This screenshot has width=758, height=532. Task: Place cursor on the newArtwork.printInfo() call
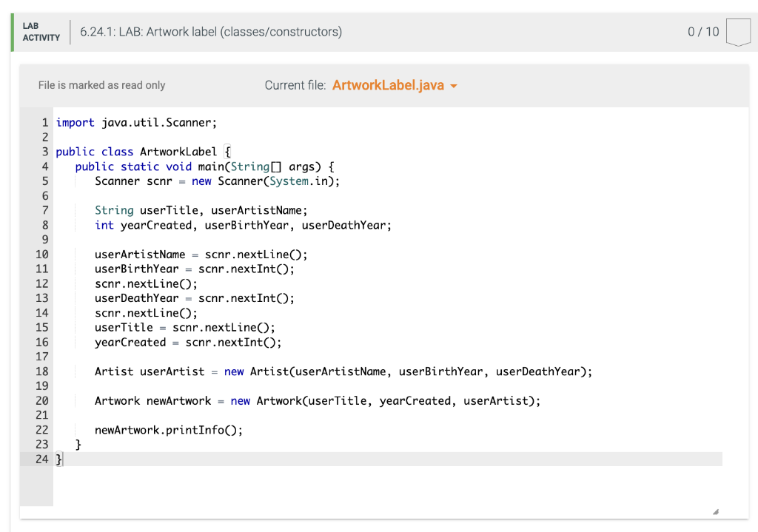[x=168, y=430]
